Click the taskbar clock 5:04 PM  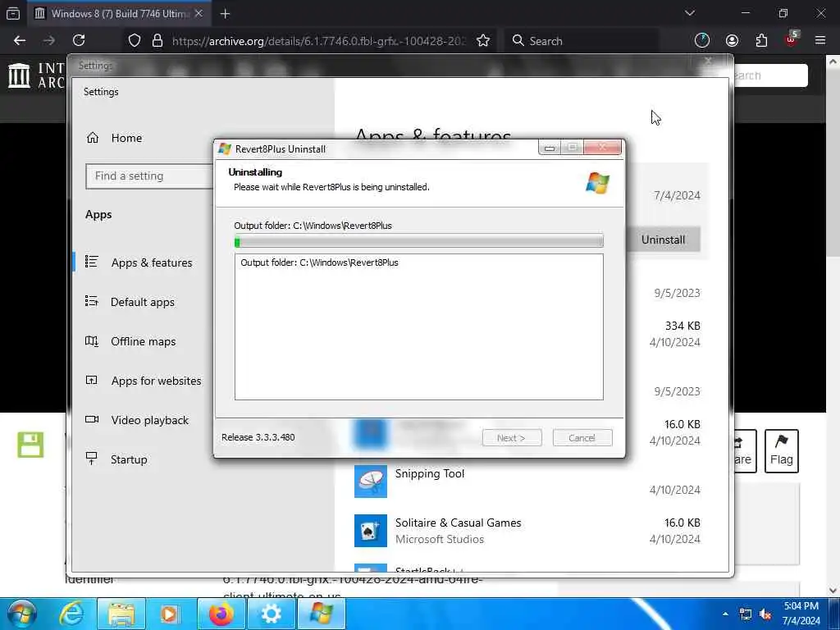(x=801, y=614)
